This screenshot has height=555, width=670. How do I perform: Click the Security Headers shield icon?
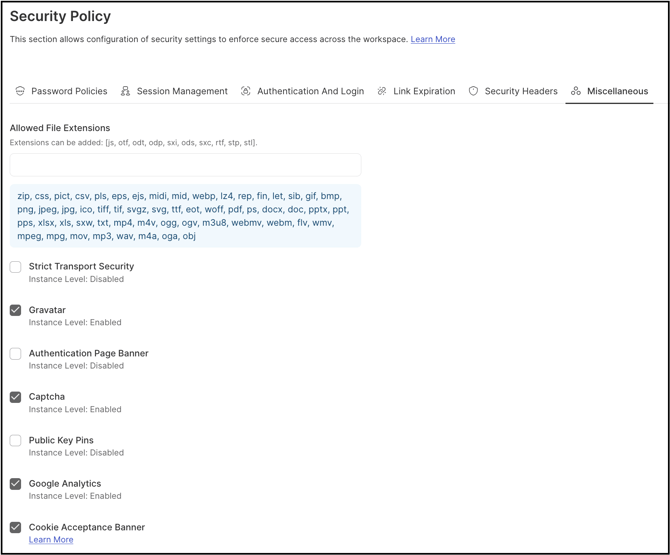coord(473,91)
